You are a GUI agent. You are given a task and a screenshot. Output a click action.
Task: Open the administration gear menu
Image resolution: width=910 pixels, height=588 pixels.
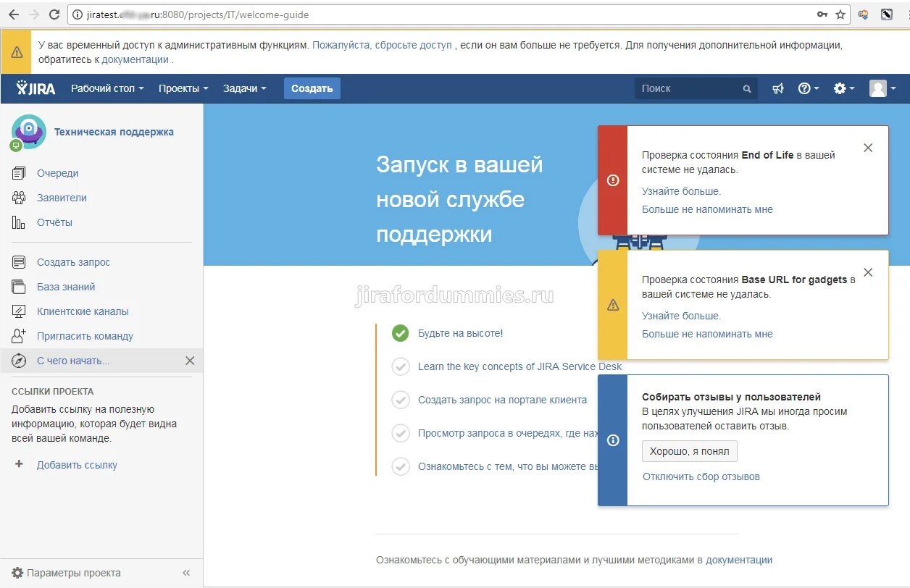[x=844, y=88]
